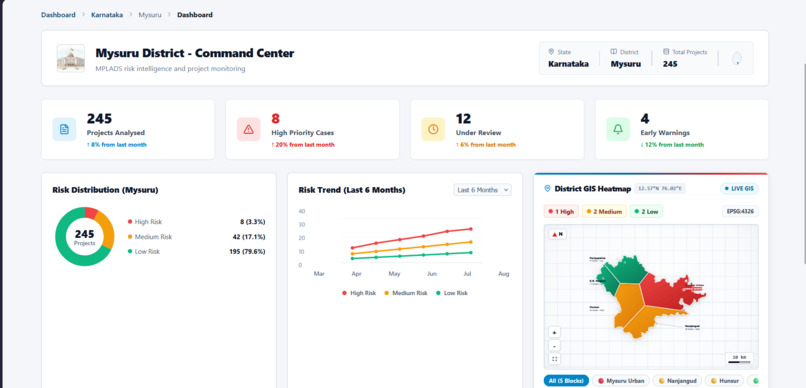Click the bell icon on Early Warnings card

pos(618,129)
